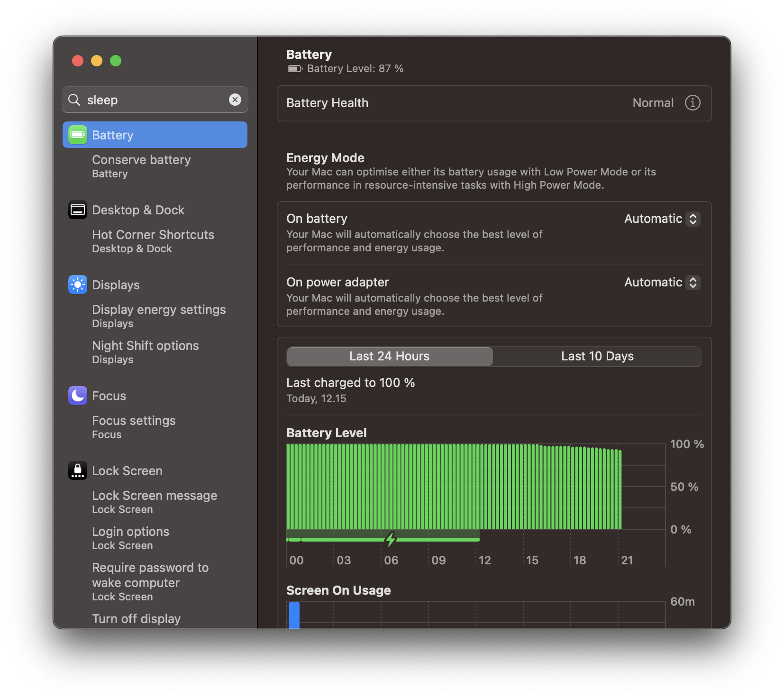This screenshot has height=699, width=784.
Task: Click the Displays sun icon
Action: (78, 285)
